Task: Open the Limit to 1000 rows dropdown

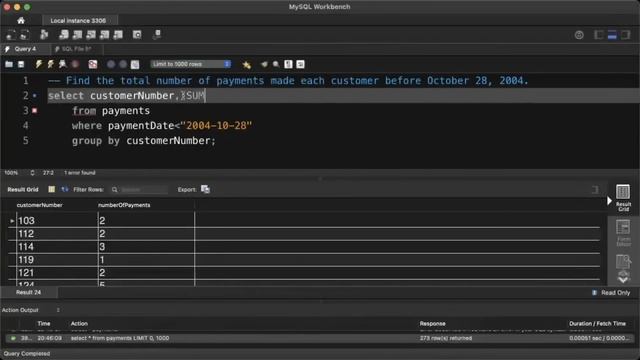Action: [191, 64]
